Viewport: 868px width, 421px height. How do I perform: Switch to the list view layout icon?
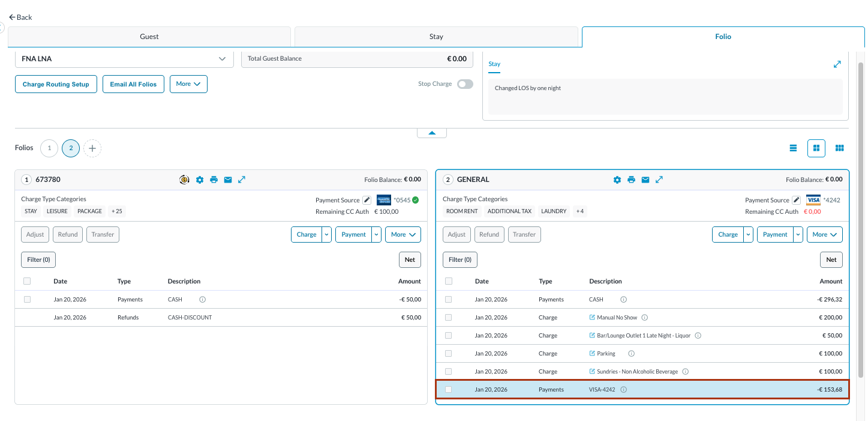(793, 148)
